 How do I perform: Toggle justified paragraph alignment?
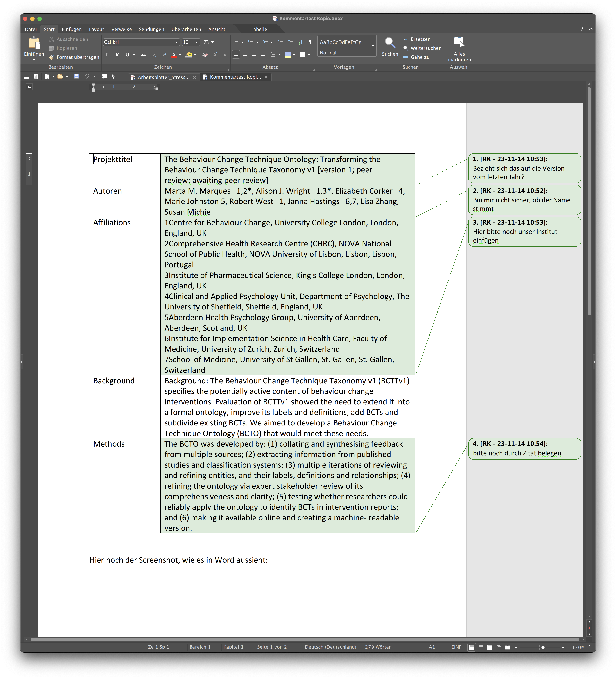coord(263,55)
